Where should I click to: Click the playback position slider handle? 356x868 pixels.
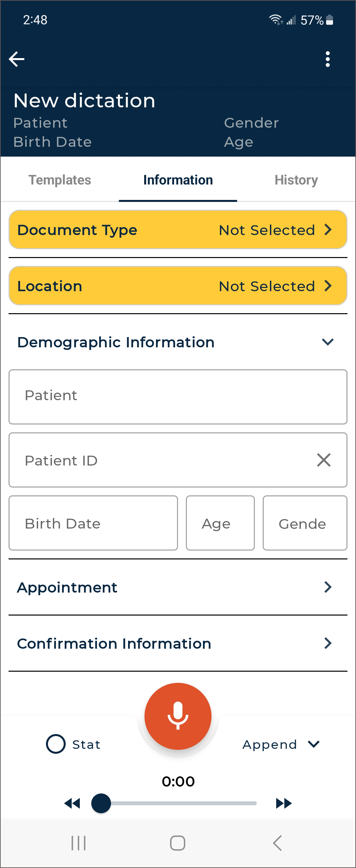click(101, 803)
